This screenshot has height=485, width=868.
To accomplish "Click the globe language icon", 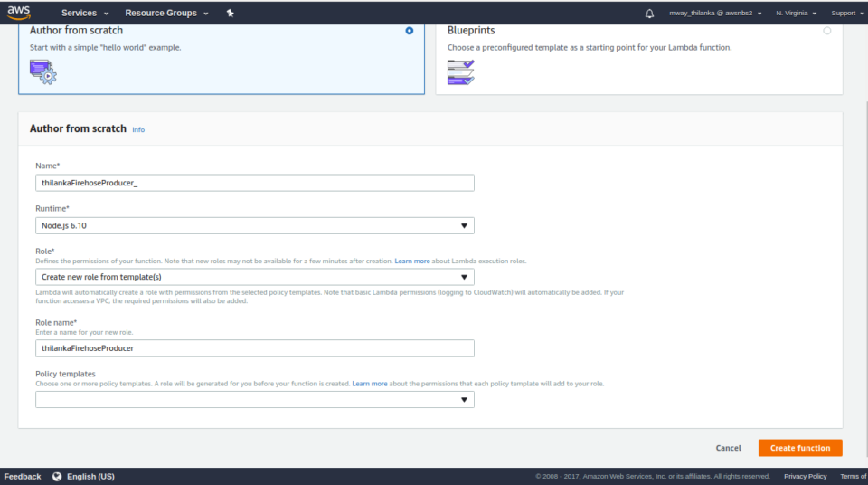I will click(57, 476).
